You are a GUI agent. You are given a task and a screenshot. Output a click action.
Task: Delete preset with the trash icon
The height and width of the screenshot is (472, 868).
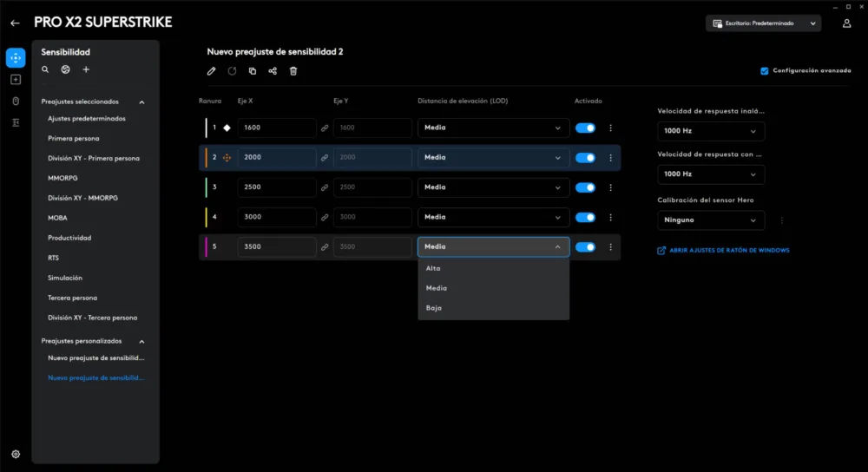point(293,71)
